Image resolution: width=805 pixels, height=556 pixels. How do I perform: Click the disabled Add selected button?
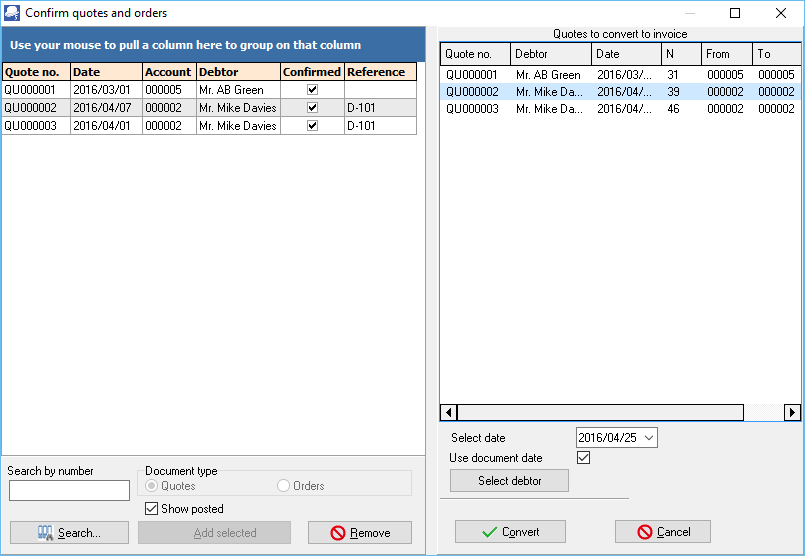click(x=214, y=533)
